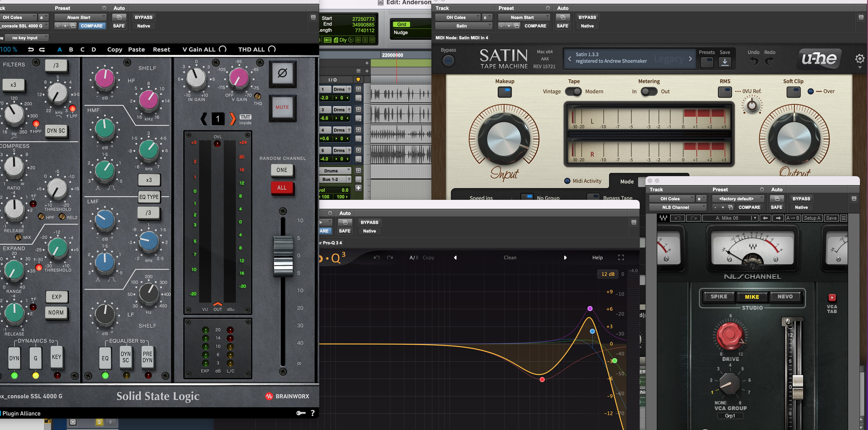Click the undo arrow in bx_console toolbar
Viewport: 868px width, 430px height.
[x=31, y=49]
